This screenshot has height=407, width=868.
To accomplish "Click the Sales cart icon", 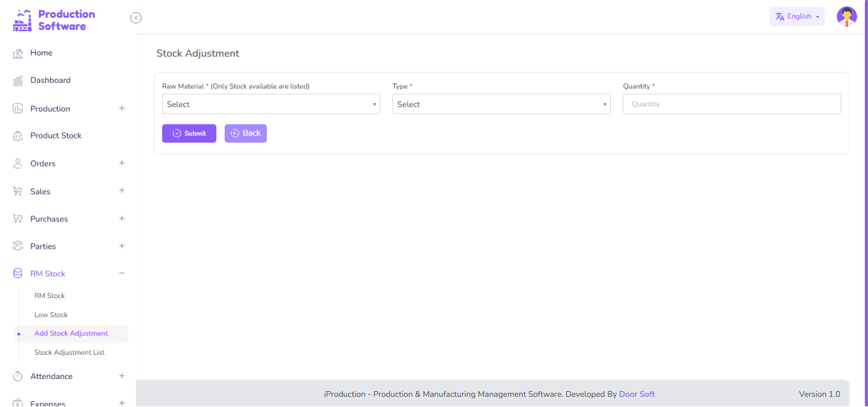I will (x=18, y=191).
